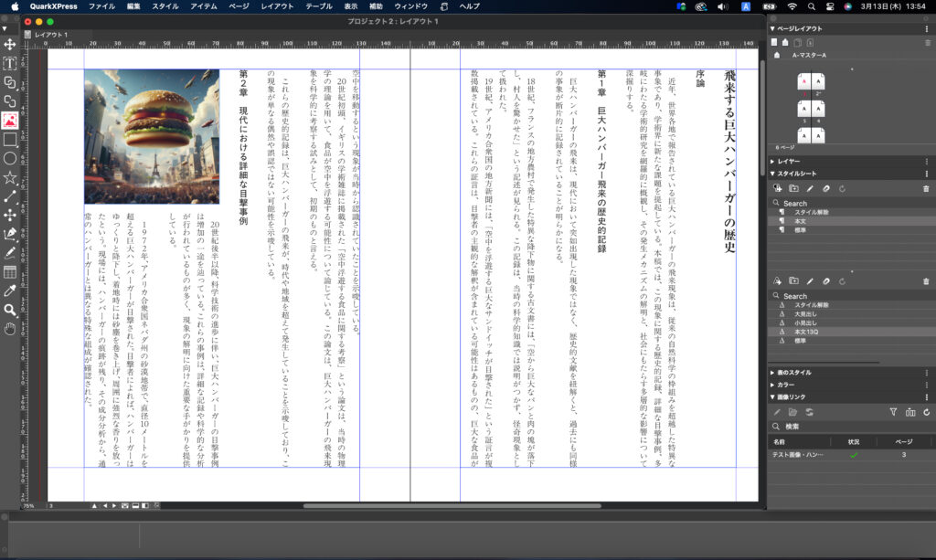Select the Picture Content tool
The image size is (936, 560).
point(9,121)
